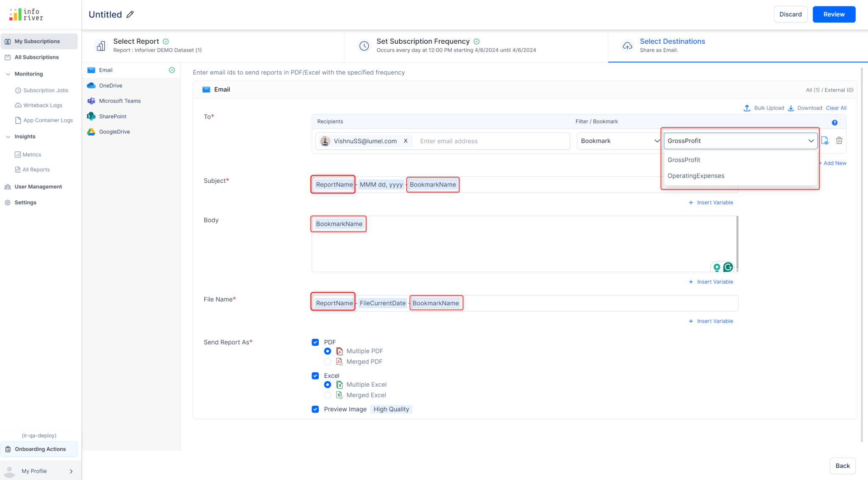The height and width of the screenshot is (480, 868).
Task: Open the Grammarly icon in body field
Action: coord(728,267)
